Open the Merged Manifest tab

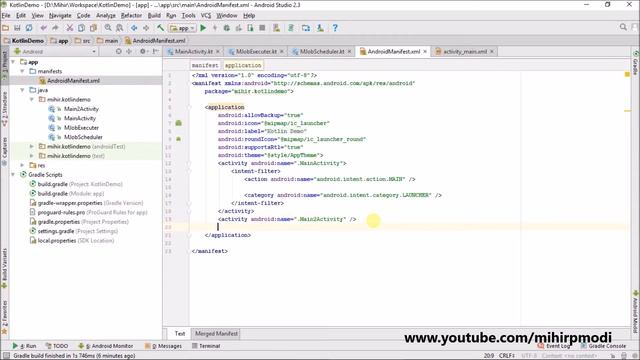(x=216, y=334)
